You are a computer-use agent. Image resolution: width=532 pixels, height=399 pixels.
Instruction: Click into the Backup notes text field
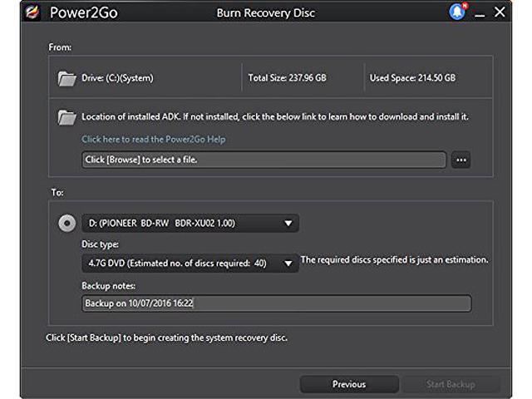276,303
